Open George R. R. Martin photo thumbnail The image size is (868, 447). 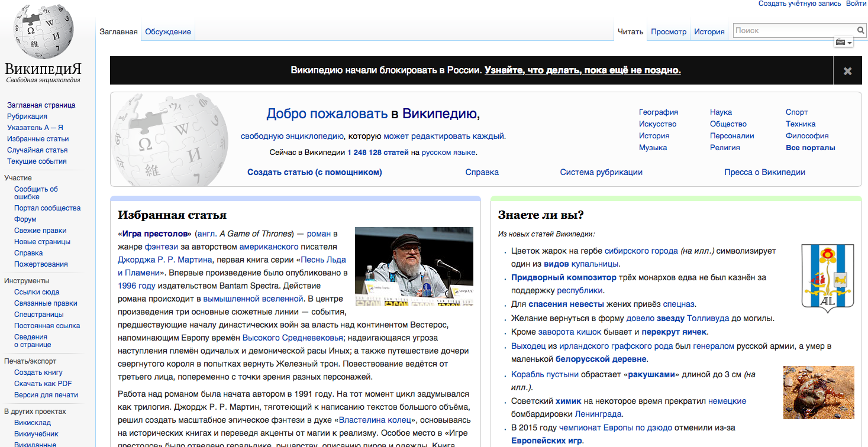[x=414, y=266]
